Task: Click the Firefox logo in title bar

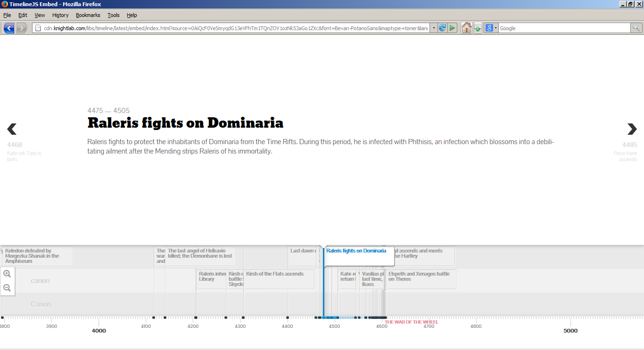Action: (5, 4)
